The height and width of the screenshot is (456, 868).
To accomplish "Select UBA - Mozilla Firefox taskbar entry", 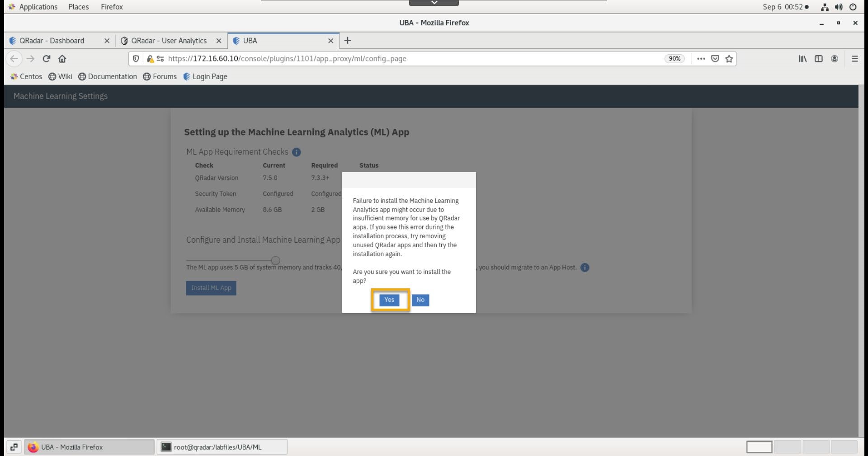I will pyautogui.click(x=89, y=447).
